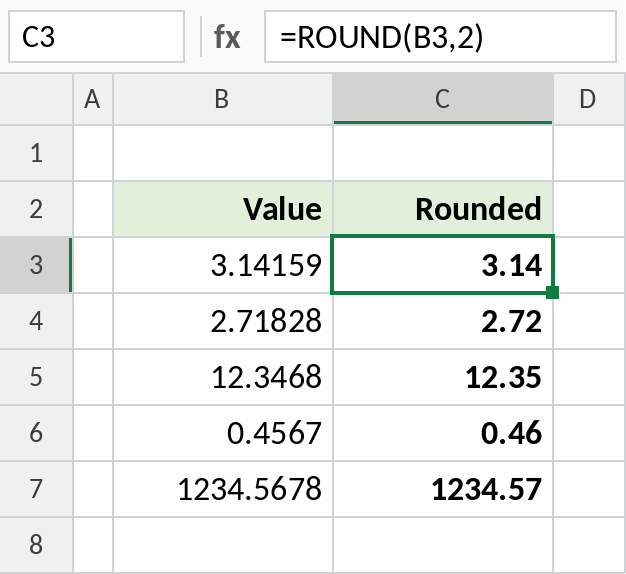Select cell containing 12.3468
Image resolution: width=626 pixels, height=574 pixels.
[223, 377]
